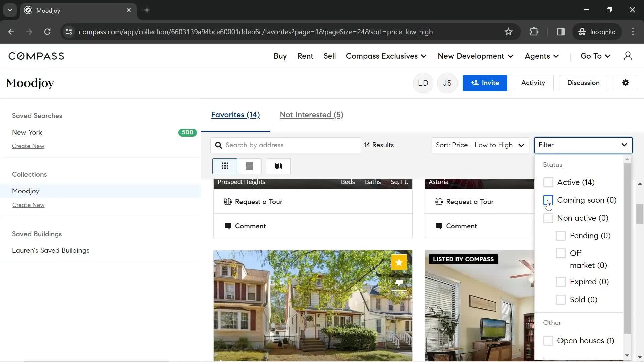644x362 pixels.
Task: Open new browser tab
Action: pos(147,10)
